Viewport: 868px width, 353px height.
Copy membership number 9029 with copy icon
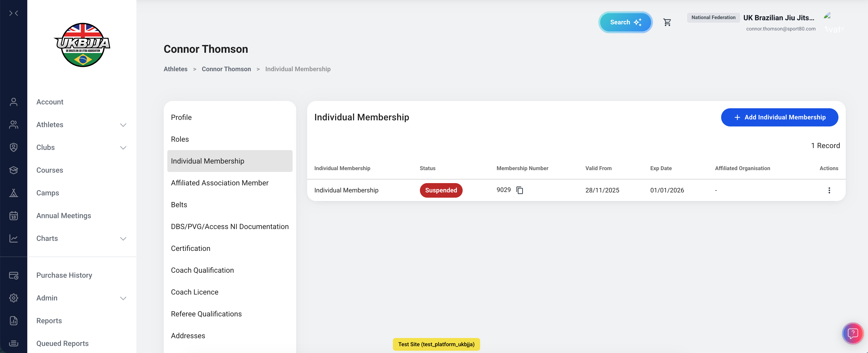point(519,190)
